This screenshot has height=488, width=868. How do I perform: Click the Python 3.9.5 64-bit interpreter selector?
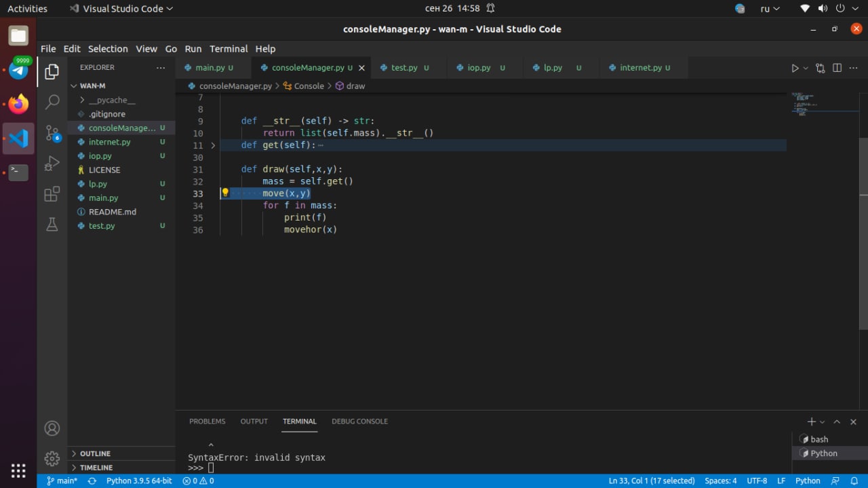tap(139, 481)
